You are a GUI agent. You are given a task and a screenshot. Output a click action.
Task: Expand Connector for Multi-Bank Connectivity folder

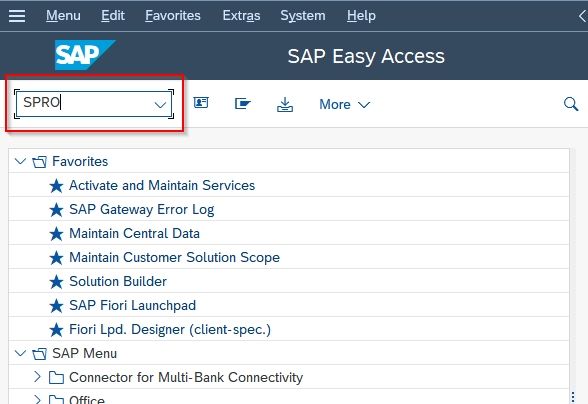pyautogui.click(x=37, y=377)
